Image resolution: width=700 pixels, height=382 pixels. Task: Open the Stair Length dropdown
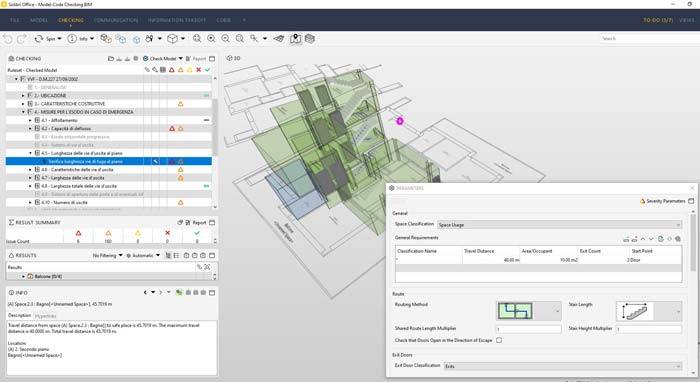[x=649, y=311]
